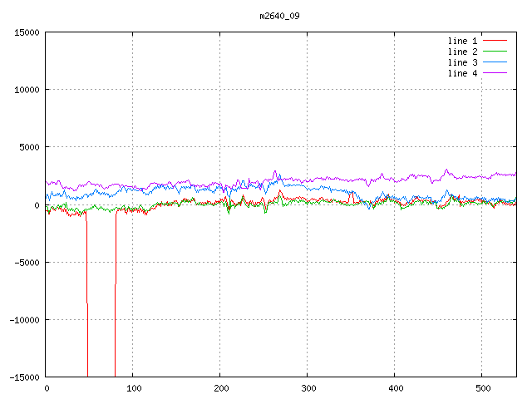Click the 100 x-axis tick label
Image resolution: width=532 pixels, height=399 pixels.
click(x=133, y=388)
